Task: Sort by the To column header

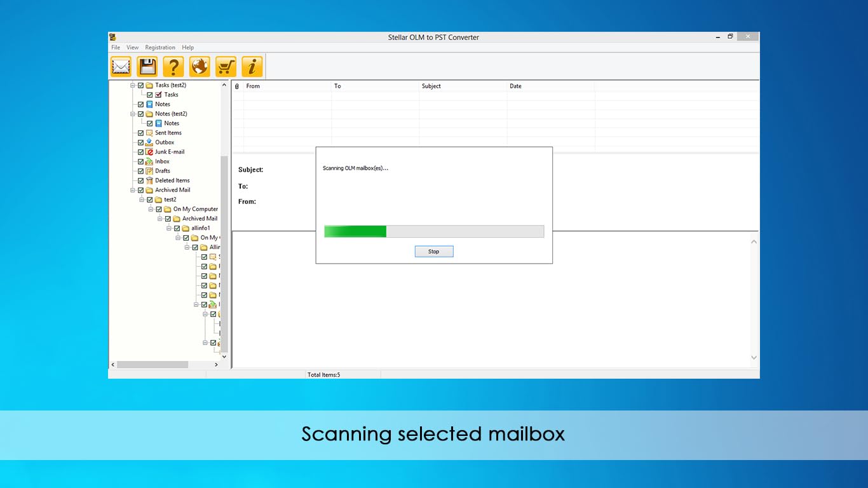Action: [376, 86]
